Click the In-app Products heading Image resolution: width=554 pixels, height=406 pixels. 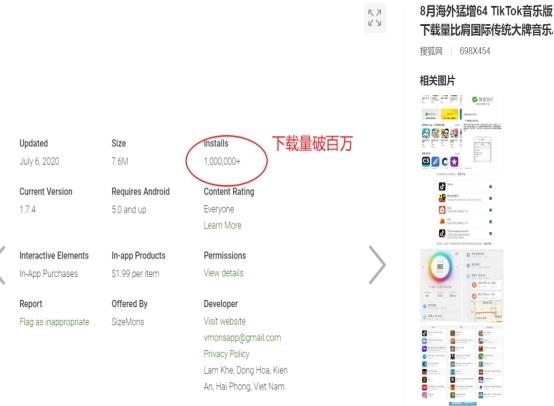(138, 255)
